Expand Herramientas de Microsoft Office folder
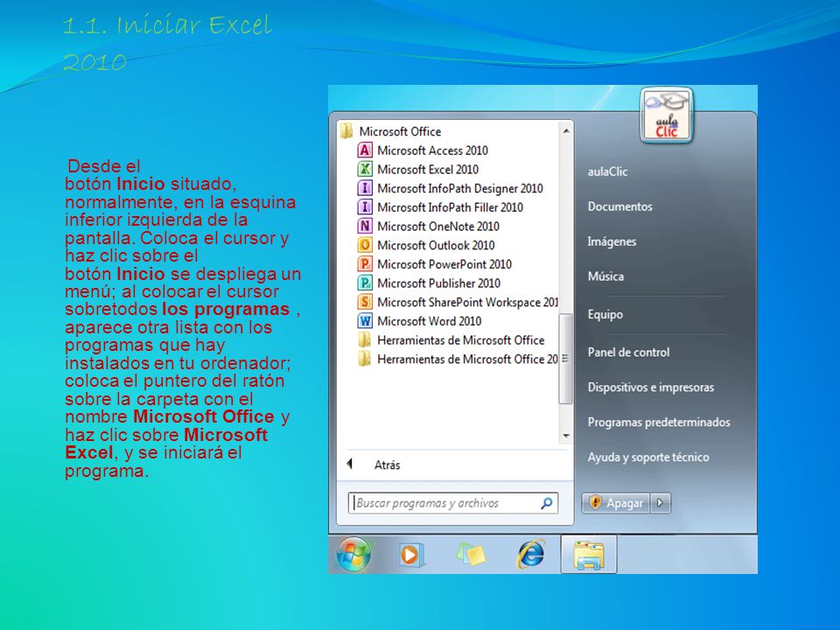This screenshot has width=840, height=630. (x=461, y=340)
